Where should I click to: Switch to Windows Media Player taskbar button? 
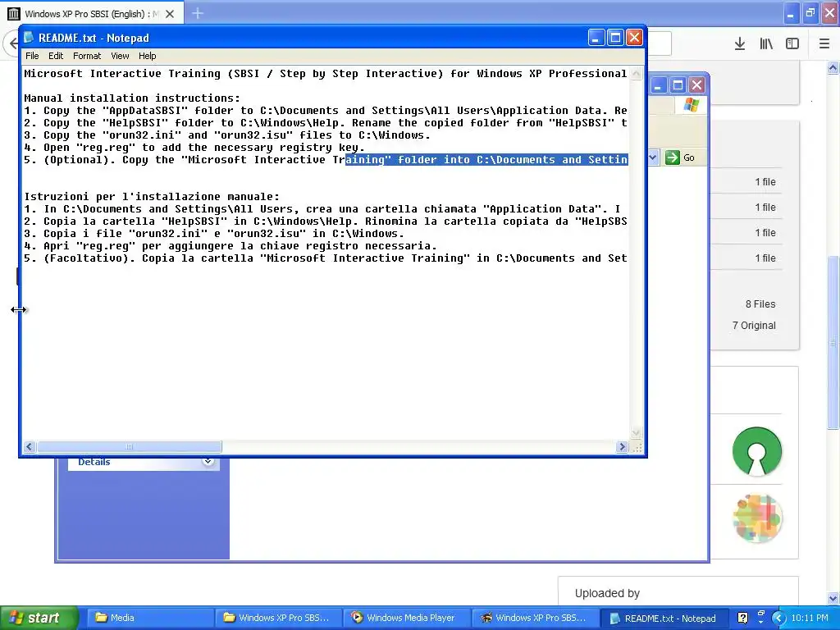(x=406, y=618)
